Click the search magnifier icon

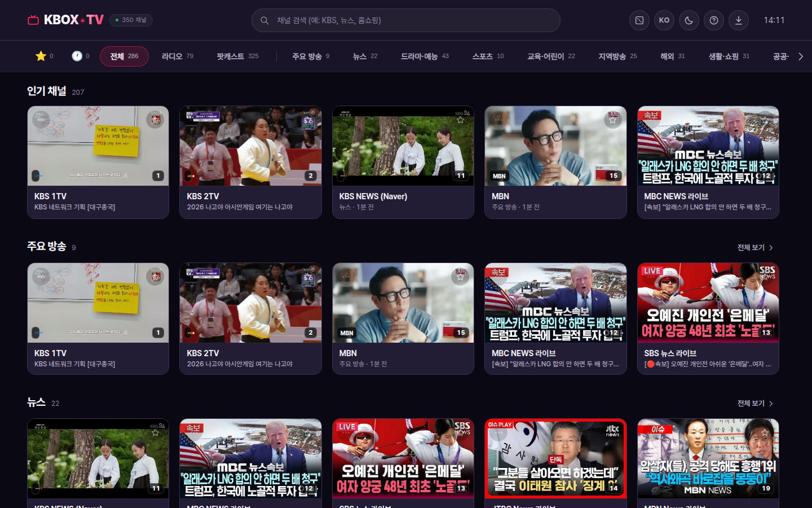pyautogui.click(x=264, y=20)
